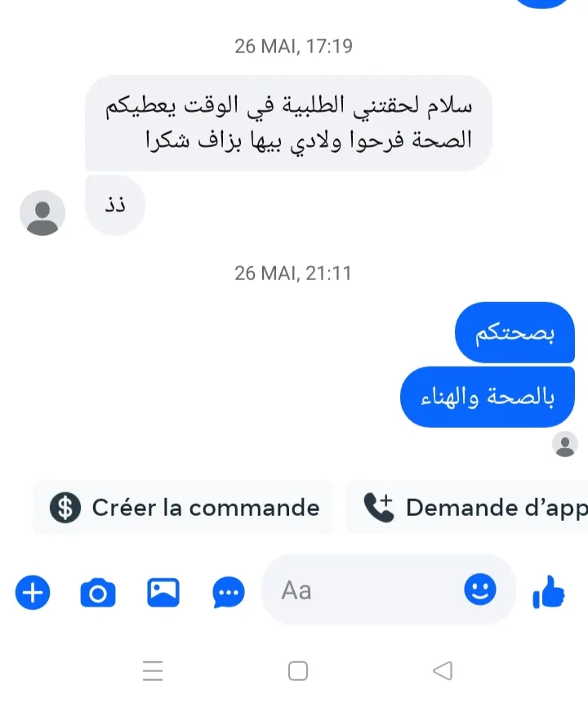Click the Demande d'app button text
The height and width of the screenshot is (707, 588).
(x=497, y=508)
